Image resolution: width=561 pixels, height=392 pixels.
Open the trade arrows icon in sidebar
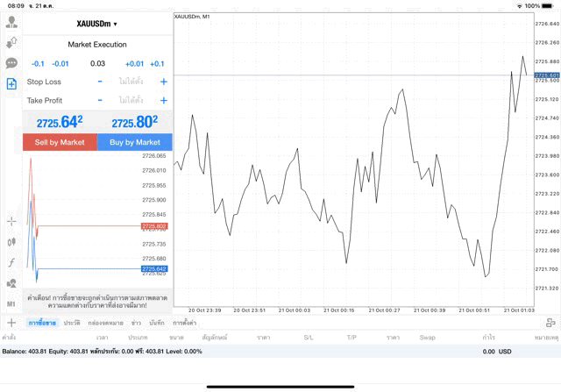[11, 42]
